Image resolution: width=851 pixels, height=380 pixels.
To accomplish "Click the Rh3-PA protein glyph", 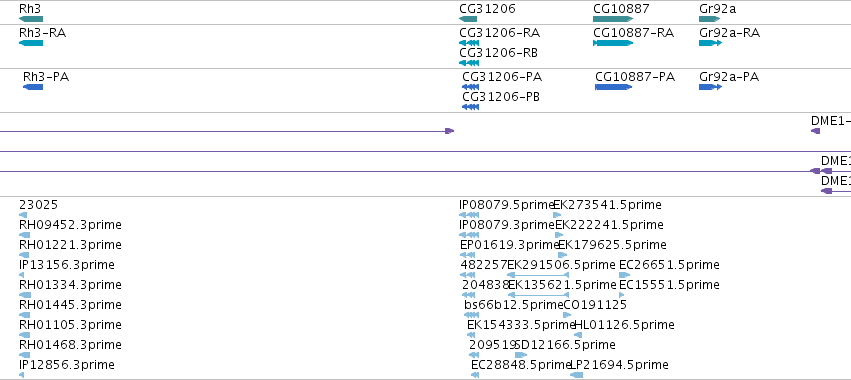I will click(x=33, y=87).
